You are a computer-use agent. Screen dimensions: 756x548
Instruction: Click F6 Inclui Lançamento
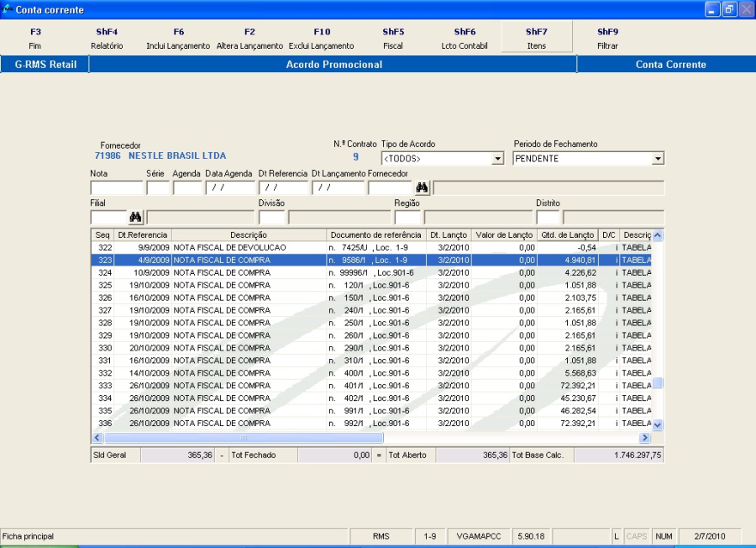[x=178, y=39]
